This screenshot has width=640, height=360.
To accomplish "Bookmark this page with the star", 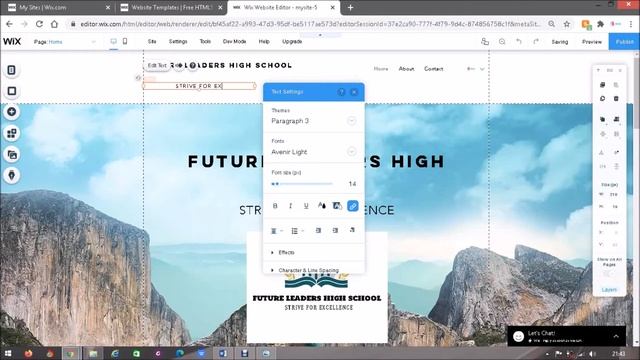I will 567,24.
